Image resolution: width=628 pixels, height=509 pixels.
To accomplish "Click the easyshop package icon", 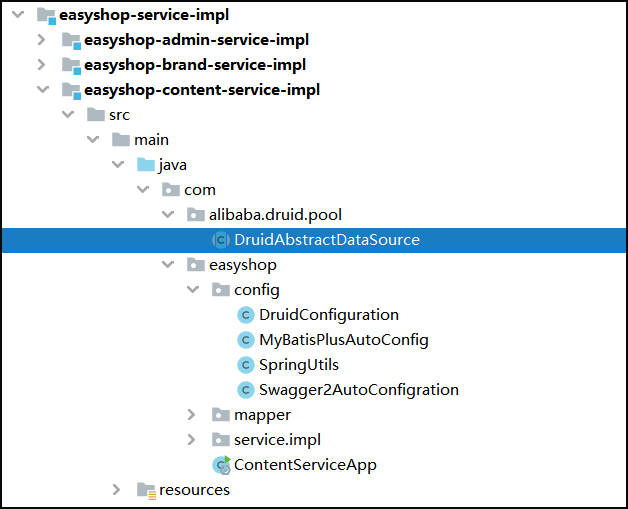I will tap(196, 265).
